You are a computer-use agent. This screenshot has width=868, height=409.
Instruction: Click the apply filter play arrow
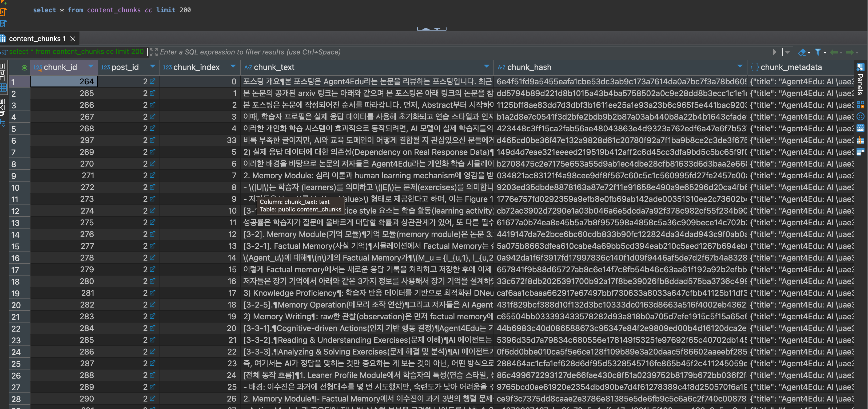click(774, 52)
